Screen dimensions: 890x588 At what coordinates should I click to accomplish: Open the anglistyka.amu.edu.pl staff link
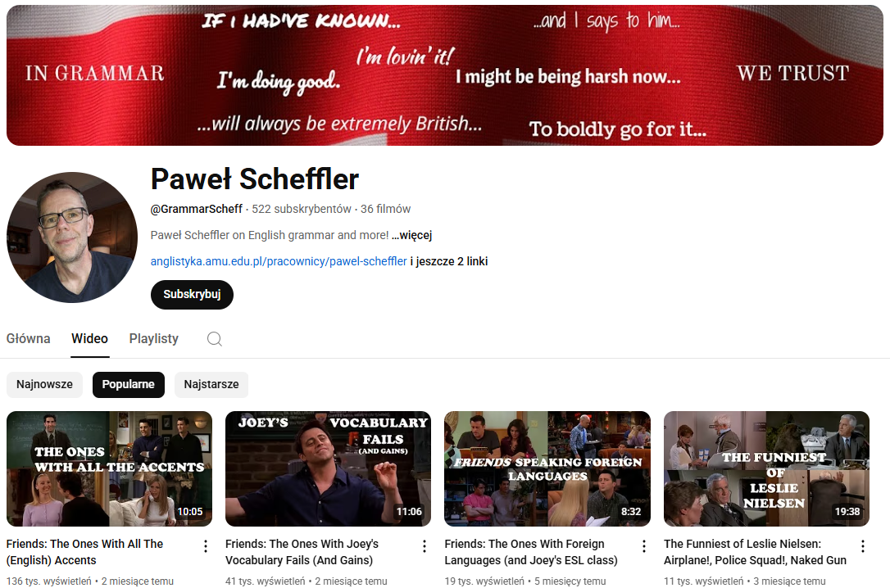(x=279, y=261)
